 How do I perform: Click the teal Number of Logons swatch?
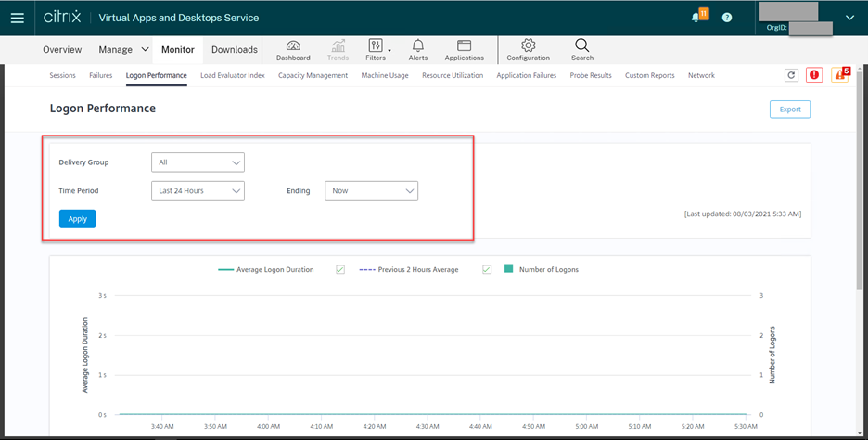508,269
